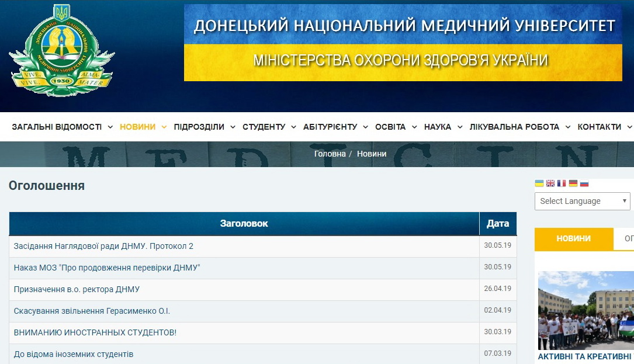Open the АБІТУРІЄНТУ menu item
This screenshot has height=364, width=634.
coord(330,127)
